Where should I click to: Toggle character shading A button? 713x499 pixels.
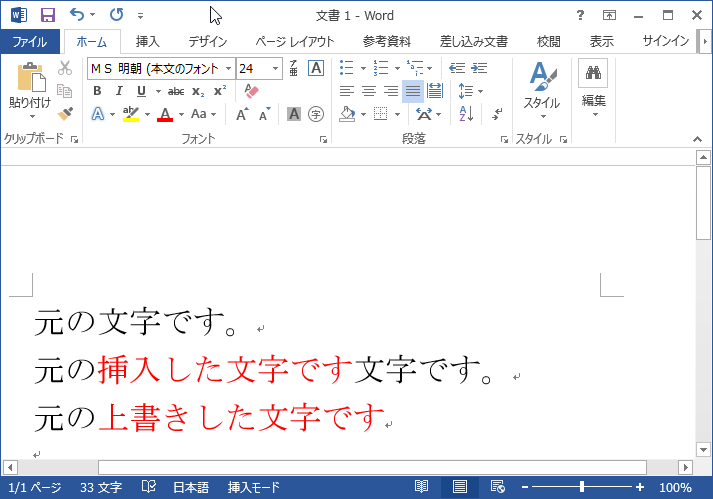[294, 114]
